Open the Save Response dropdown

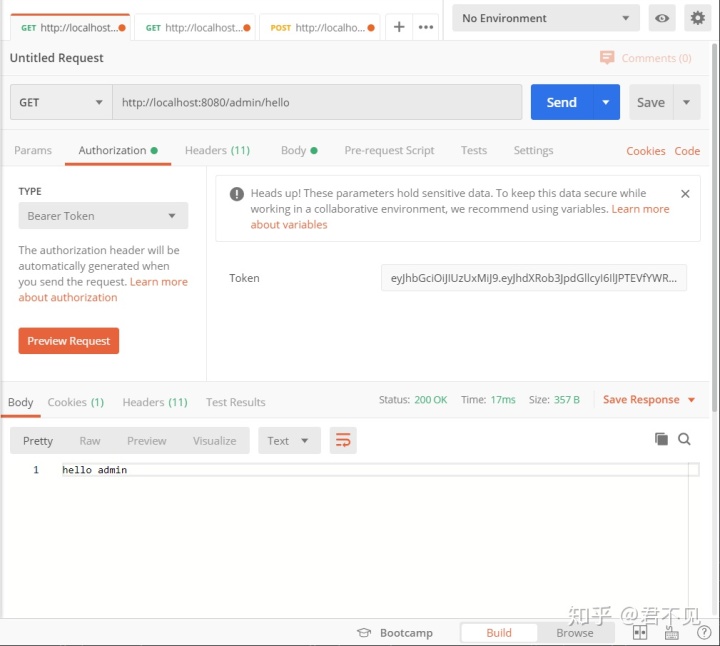click(648, 399)
